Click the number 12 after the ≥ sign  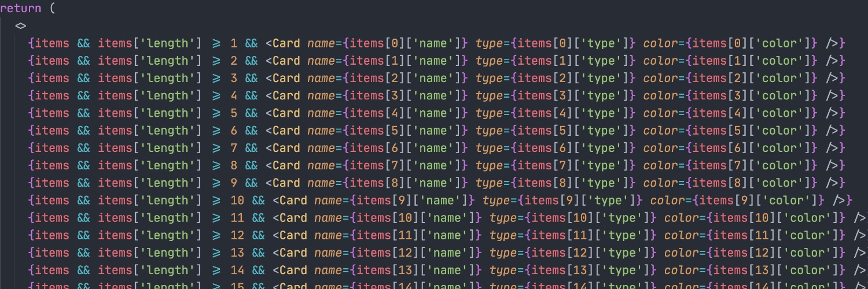click(x=237, y=235)
